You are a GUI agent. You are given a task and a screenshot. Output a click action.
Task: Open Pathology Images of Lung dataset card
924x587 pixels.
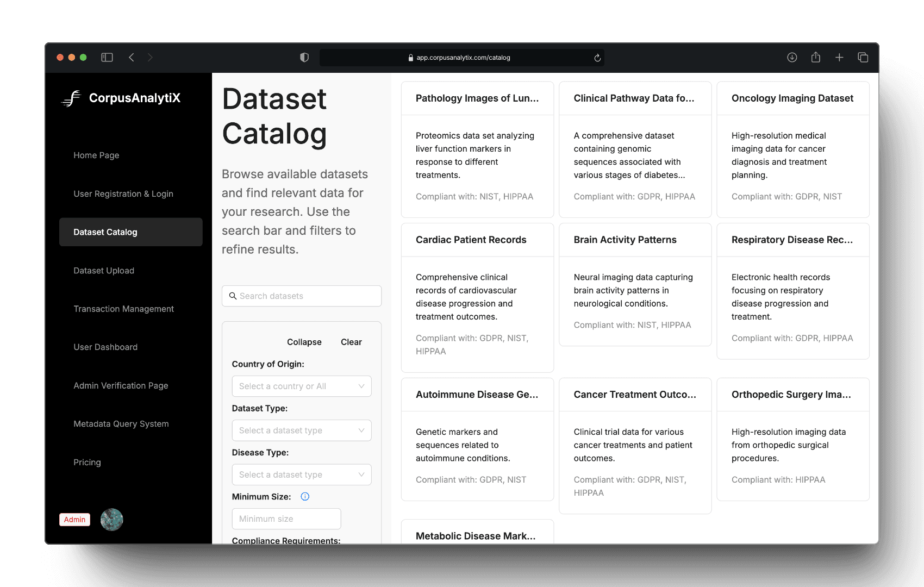477,150
